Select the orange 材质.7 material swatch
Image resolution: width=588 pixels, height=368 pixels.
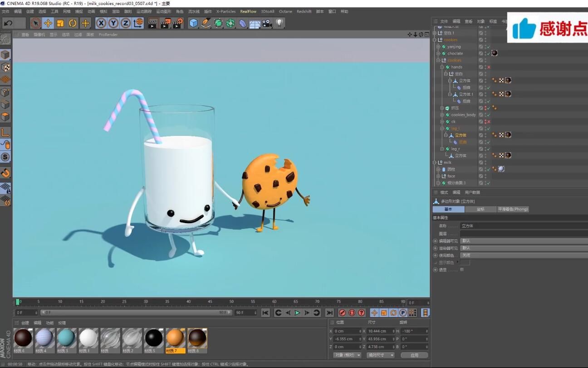coord(175,339)
